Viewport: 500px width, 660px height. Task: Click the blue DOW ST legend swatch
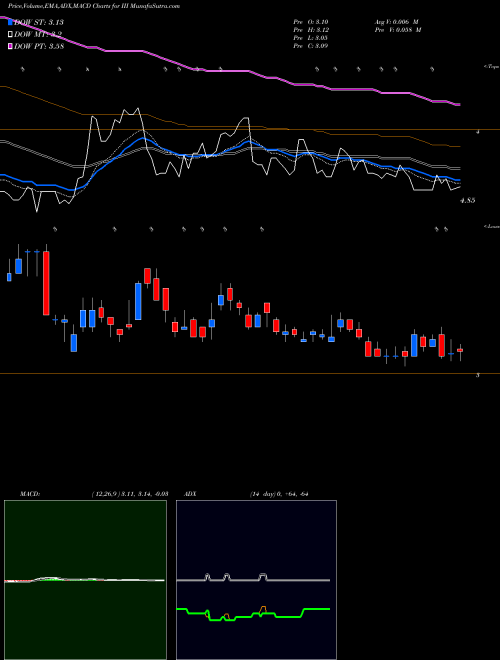(x=11, y=23)
